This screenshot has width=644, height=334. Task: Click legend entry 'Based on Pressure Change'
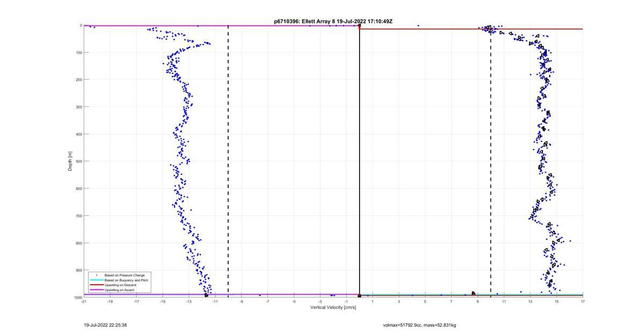click(125, 275)
